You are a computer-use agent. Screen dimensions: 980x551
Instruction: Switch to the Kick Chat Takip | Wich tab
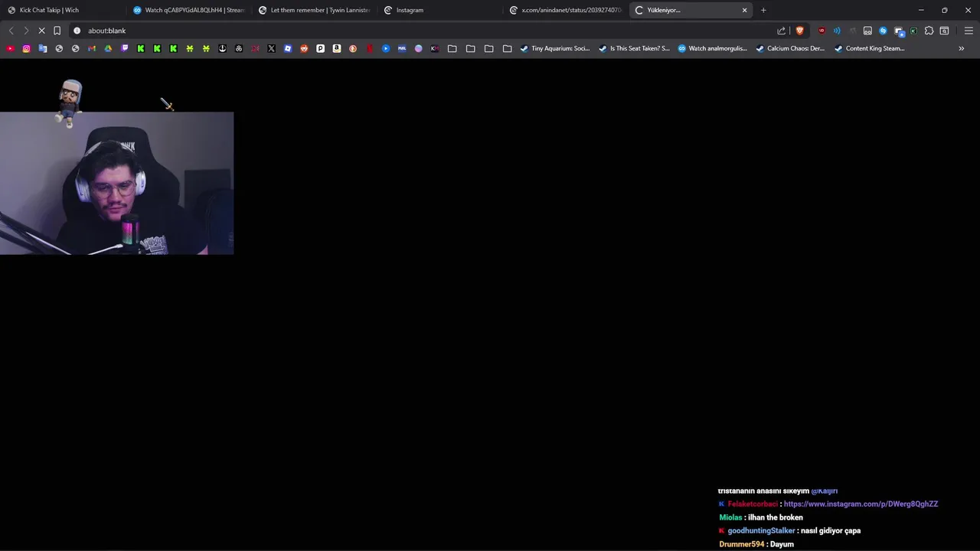point(63,10)
